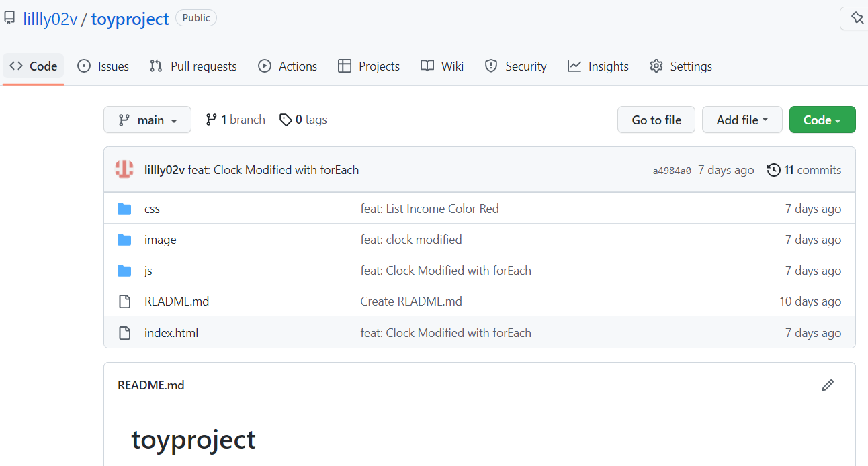Expand the main branch selector dropdown
Viewport: 868px width, 466px height.
147,120
